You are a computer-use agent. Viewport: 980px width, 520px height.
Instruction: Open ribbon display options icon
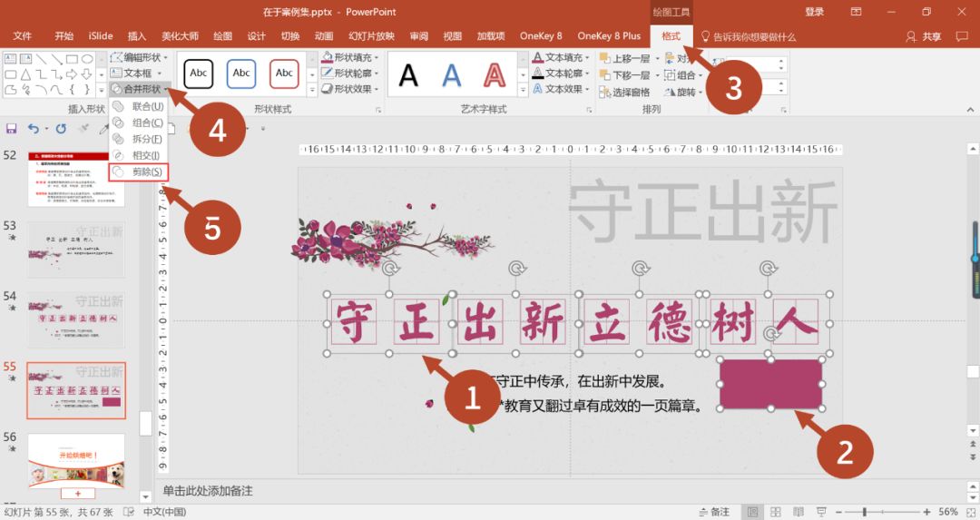click(857, 12)
